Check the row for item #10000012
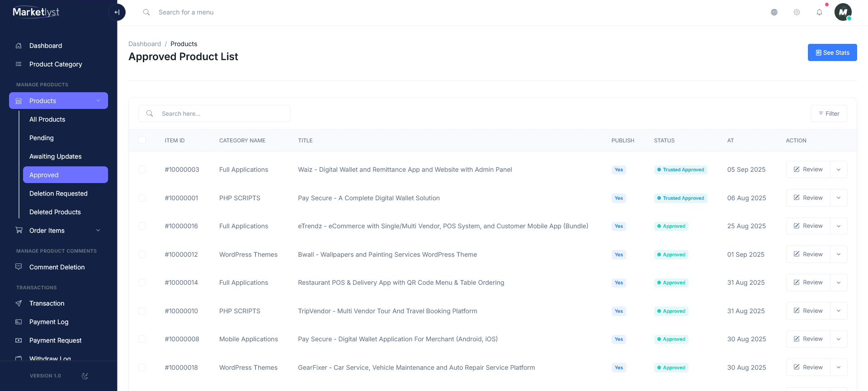The height and width of the screenshot is (391, 868). tap(142, 254)
